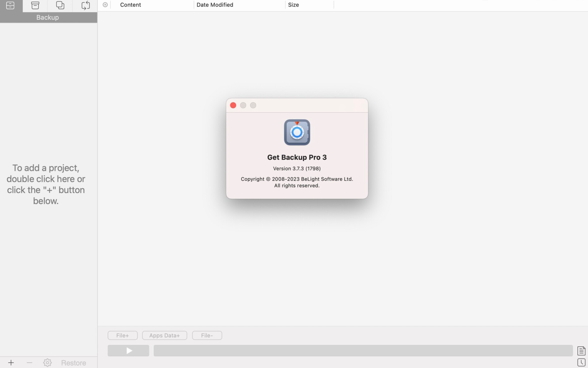Click the add a project hint text
588x368 pixels.
pos(46,184)
